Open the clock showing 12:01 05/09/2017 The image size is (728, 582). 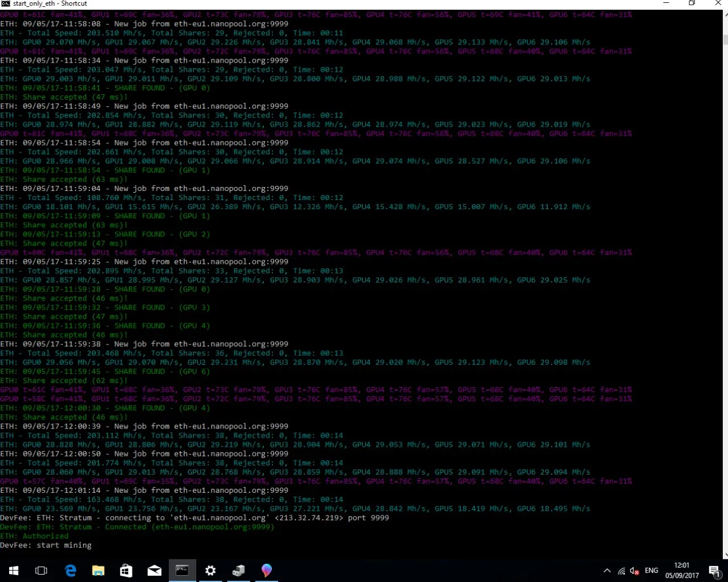[682, 571]
